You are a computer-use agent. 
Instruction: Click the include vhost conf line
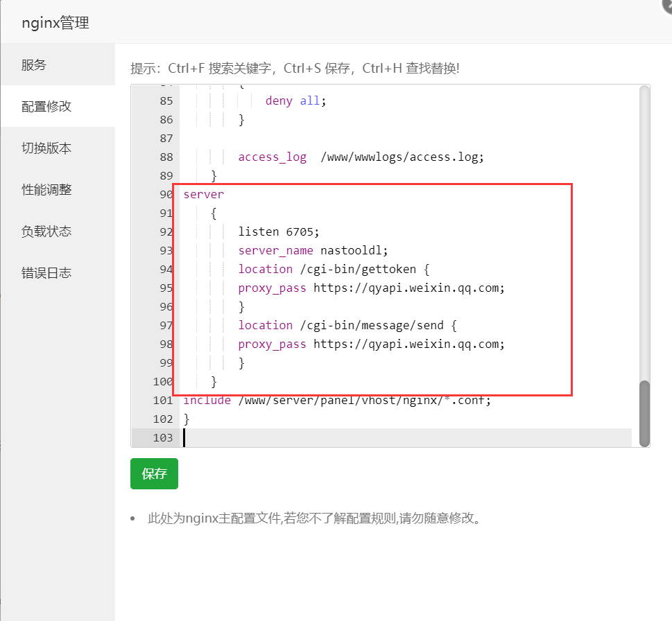335,400
